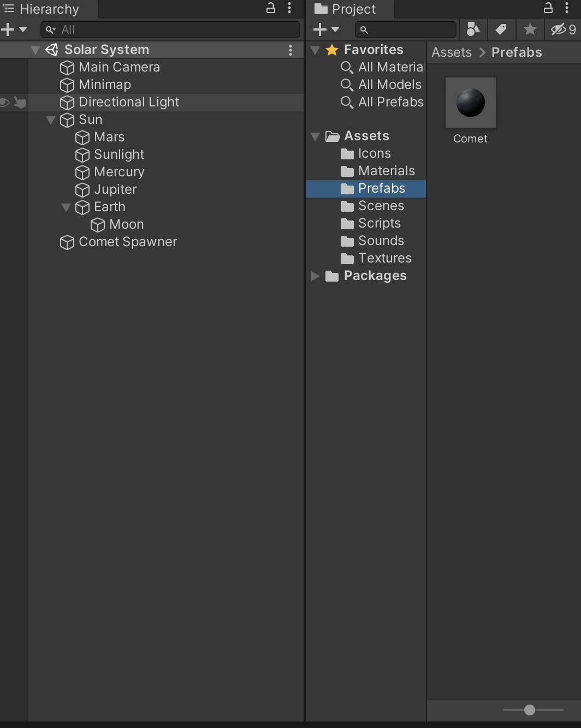The height and width of the screenshot is (728, 581).
Task: Open the Hierarchy create plus dropdown
Action: pos(14,29)
